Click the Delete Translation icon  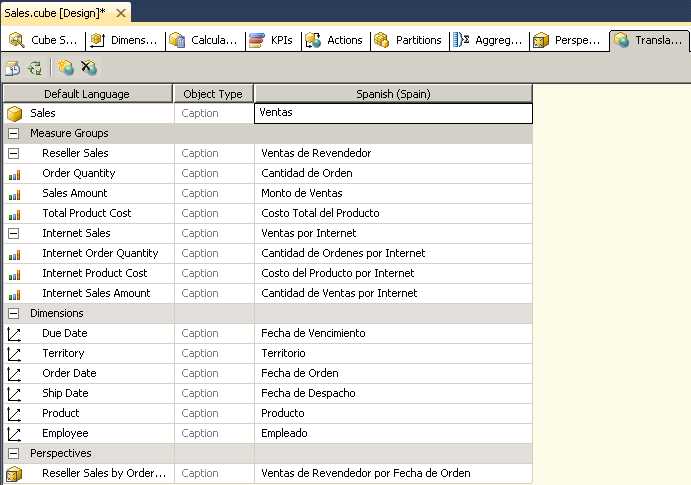[89, 68]
